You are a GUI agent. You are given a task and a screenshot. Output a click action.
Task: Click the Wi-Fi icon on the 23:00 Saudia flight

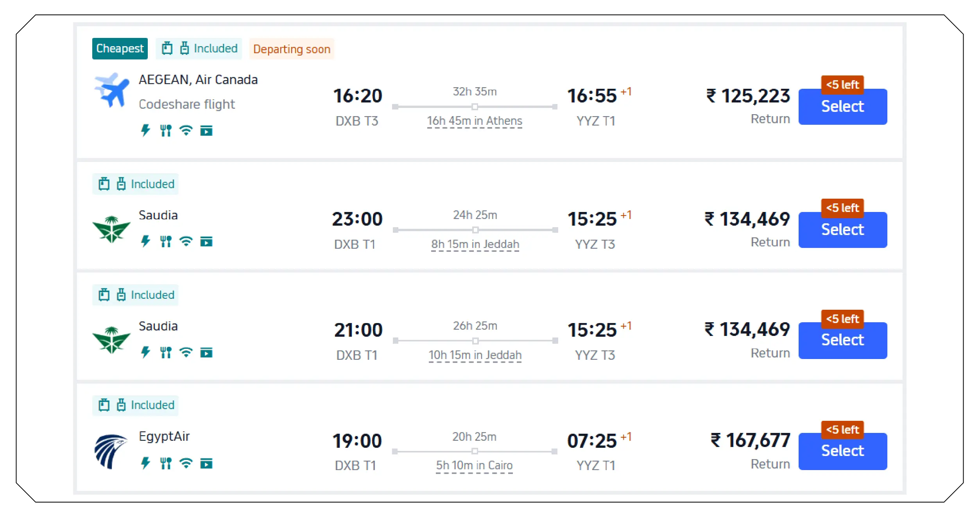click(x=186, y=242)
